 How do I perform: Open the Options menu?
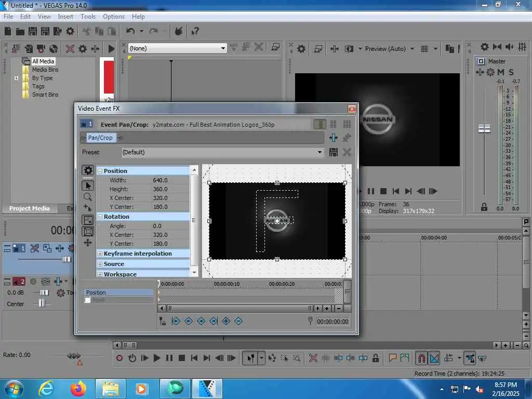click(x=114, y=16)
